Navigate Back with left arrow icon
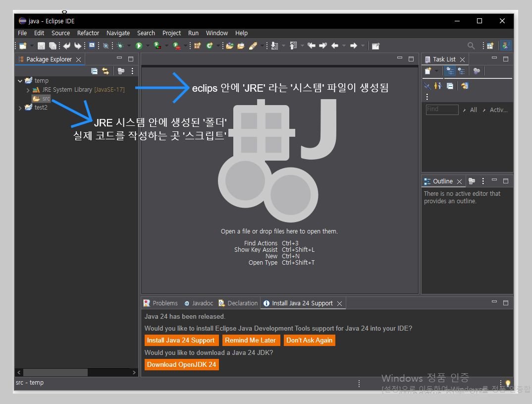The height and width of the screenshot is (404, 532). pyautogui.click(x=335, y=46)
